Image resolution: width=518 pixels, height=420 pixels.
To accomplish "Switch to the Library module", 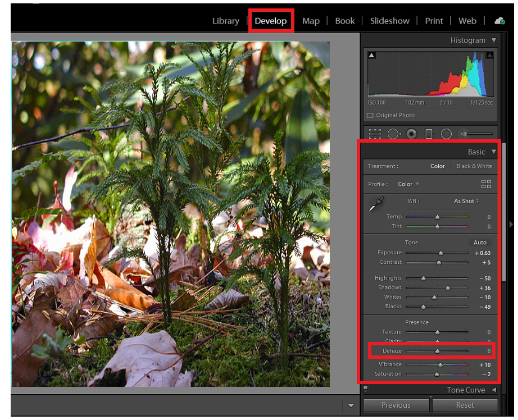I will point(225,21).
